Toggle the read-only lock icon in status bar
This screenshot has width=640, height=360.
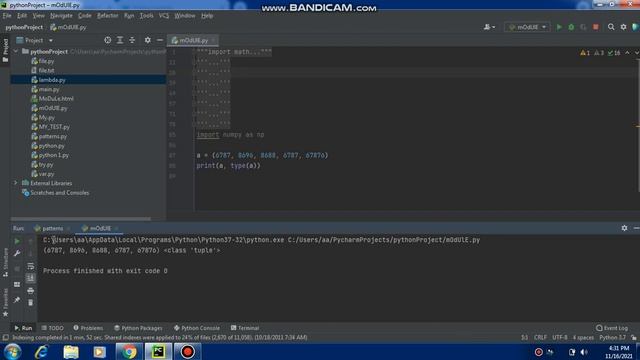coord(633,338)
